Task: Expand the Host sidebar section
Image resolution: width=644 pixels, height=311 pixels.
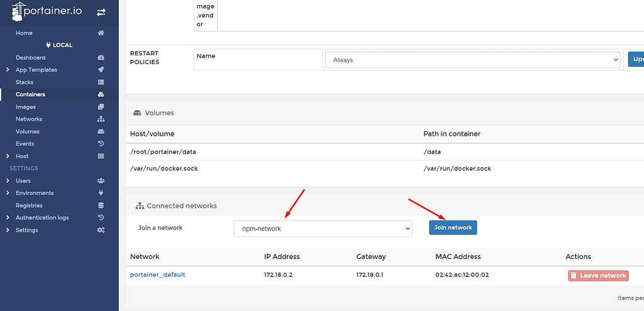Action: [8, 156]
